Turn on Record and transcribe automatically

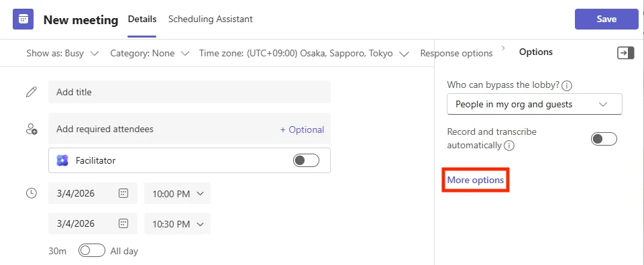pos(604,139)
